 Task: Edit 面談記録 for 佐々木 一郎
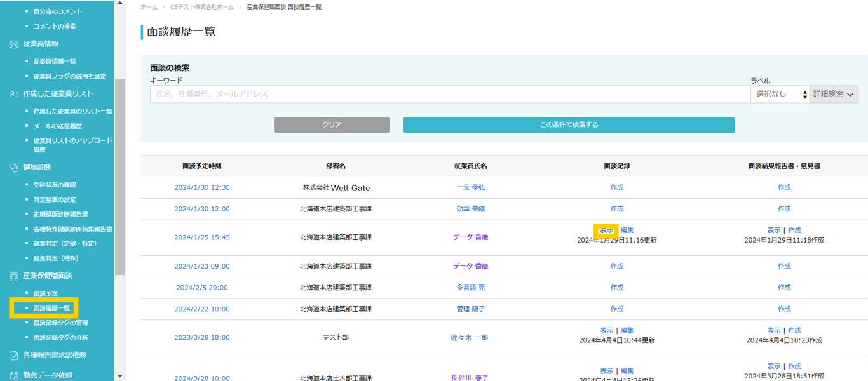627,331
